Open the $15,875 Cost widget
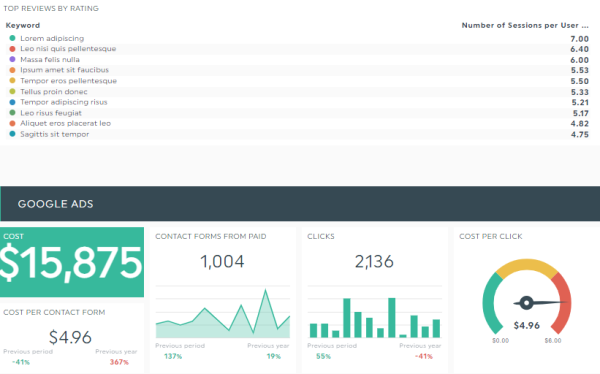Screen dimensions: 600x374 tap(72, 262)
